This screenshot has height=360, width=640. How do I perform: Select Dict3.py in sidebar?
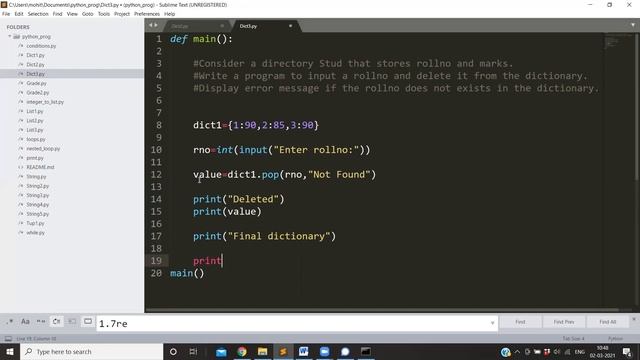(36, 74)
